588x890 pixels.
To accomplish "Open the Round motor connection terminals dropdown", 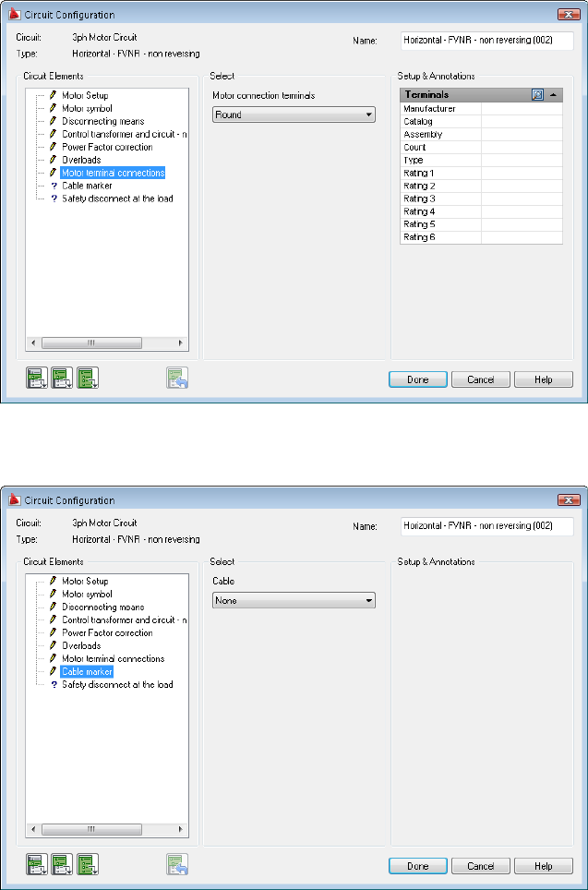I will 294,114.
